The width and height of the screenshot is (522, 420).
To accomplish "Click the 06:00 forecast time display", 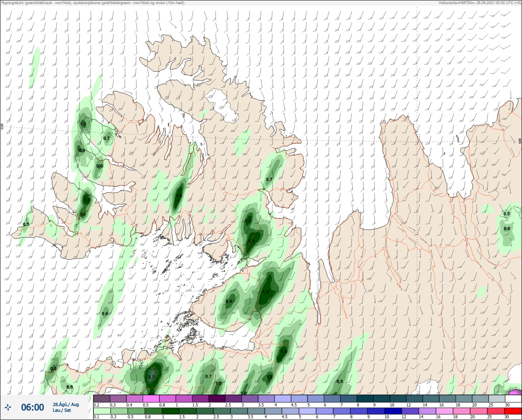I will tap(32, 407).
